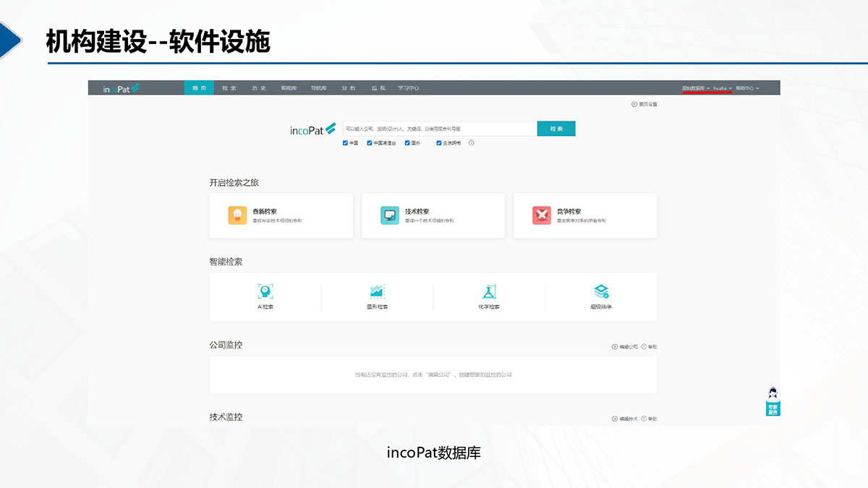Viewport: 868px width, 488px height.
Task: Click the 开启检索之旅 heading
Action: (x=234, y=183)
